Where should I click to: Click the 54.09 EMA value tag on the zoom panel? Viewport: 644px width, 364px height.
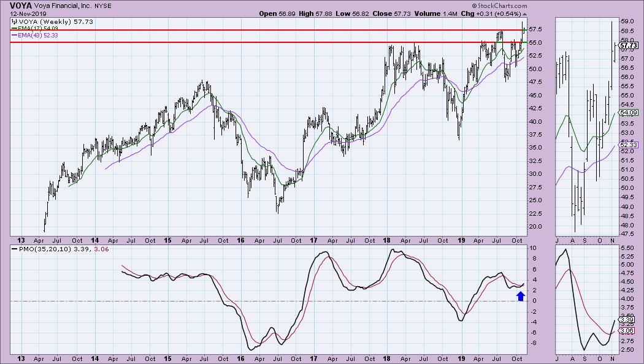click(629, 112)
